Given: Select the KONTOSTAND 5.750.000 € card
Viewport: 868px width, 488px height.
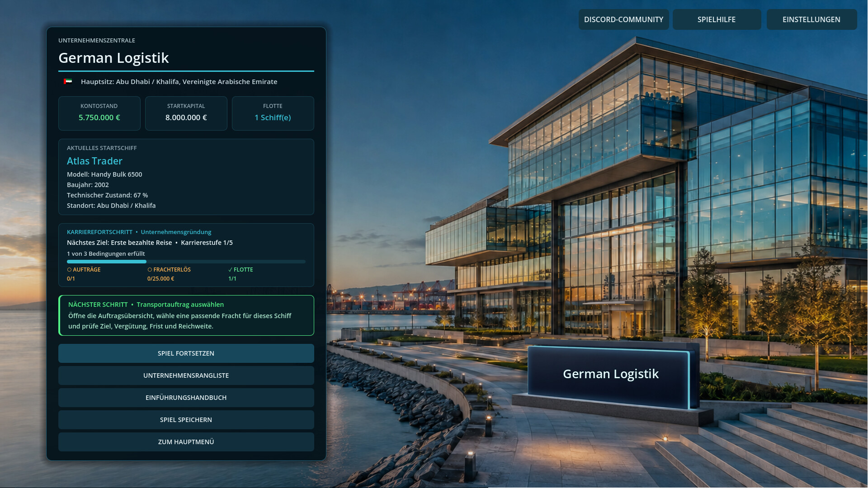Looking at the screenshot, I should 99,113.
